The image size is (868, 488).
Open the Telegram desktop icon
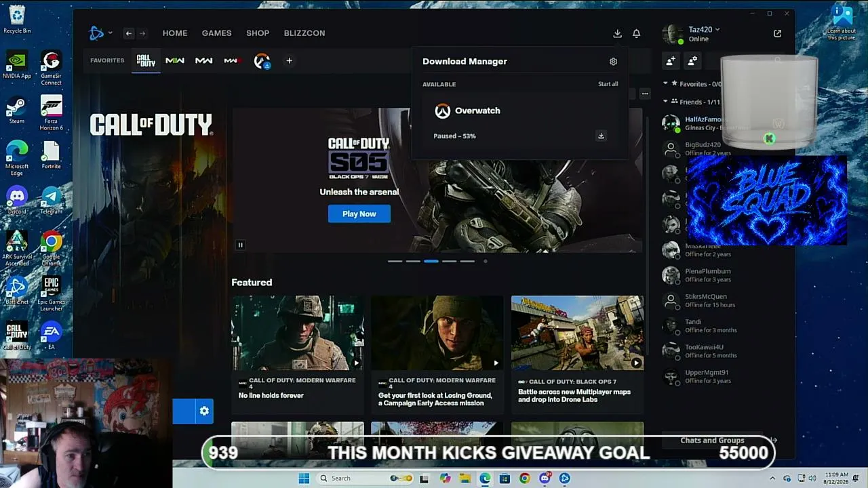[51, 201]
